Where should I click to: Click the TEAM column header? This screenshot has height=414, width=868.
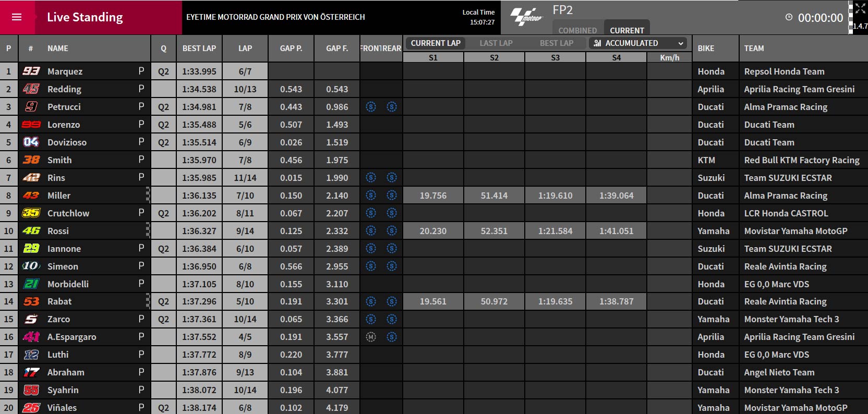pyautogui.click(x=804, y=48)
